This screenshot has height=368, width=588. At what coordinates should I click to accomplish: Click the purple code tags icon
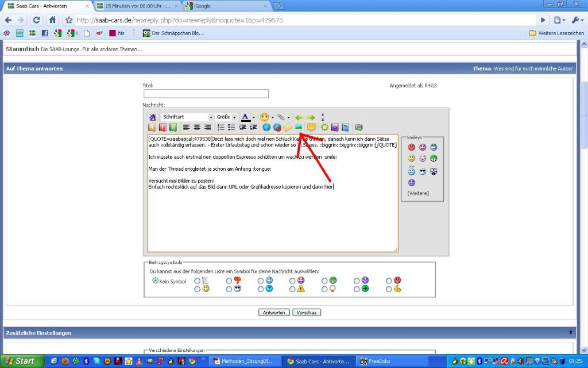click(335, 127)
